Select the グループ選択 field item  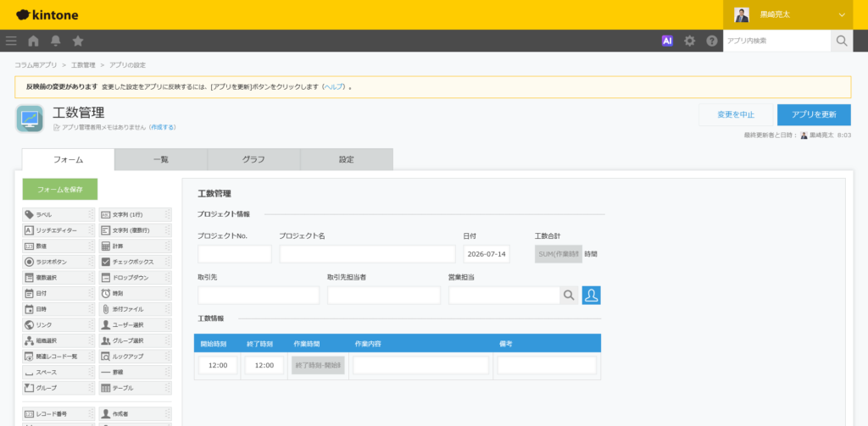(x=135, y=340)
